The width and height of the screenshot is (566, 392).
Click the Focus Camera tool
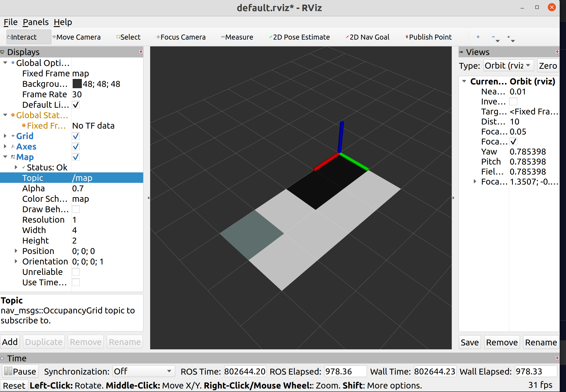(181, 37)
